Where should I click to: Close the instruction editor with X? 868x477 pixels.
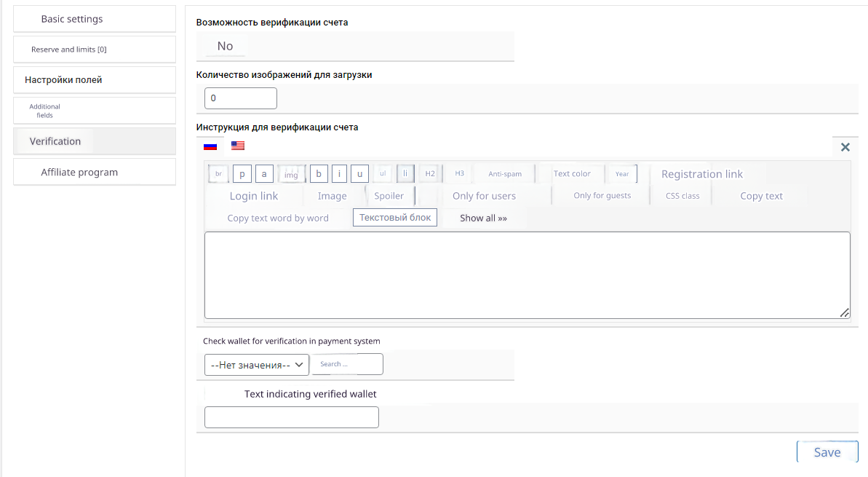pyautogui.click(x=845, y=147)
